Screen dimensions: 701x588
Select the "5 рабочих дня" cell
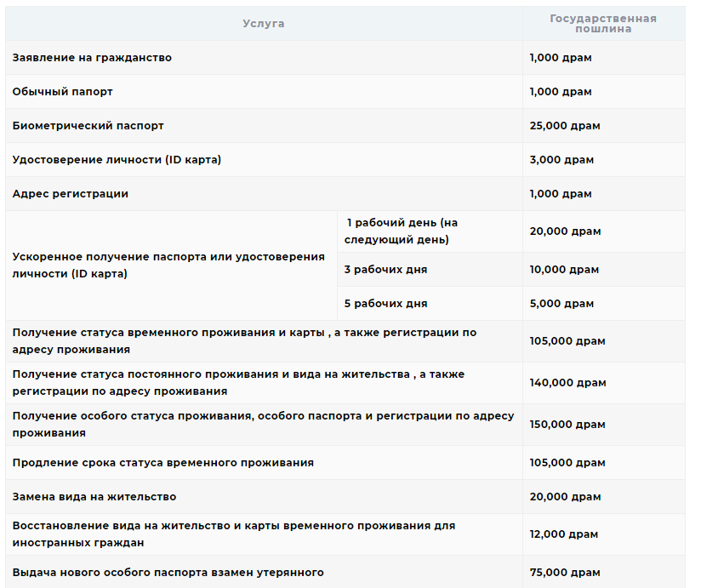pyautogui.click(x=385, y=304)
